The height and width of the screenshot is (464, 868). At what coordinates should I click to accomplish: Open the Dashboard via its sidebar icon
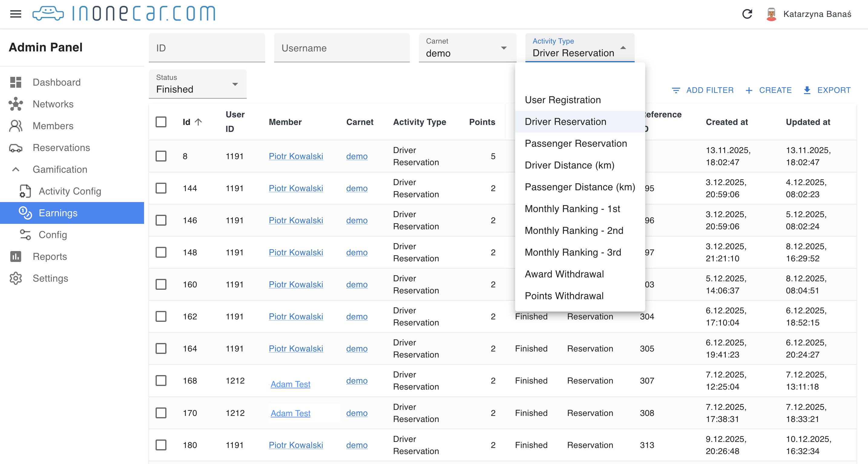coord(15,82)
